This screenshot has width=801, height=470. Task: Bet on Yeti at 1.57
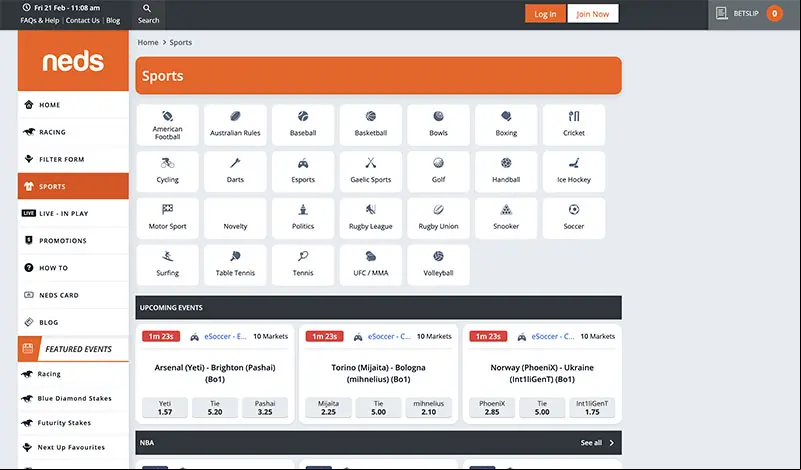point(165,408)
